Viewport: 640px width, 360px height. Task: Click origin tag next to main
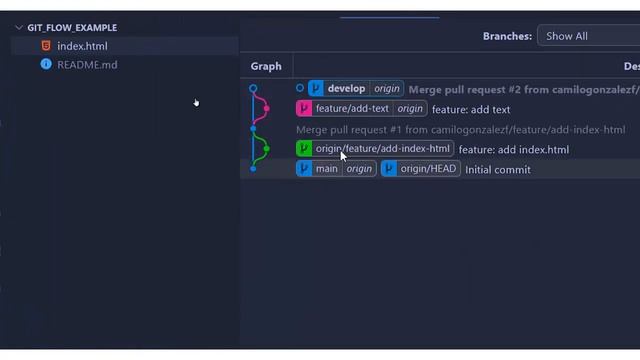point(359,169)
